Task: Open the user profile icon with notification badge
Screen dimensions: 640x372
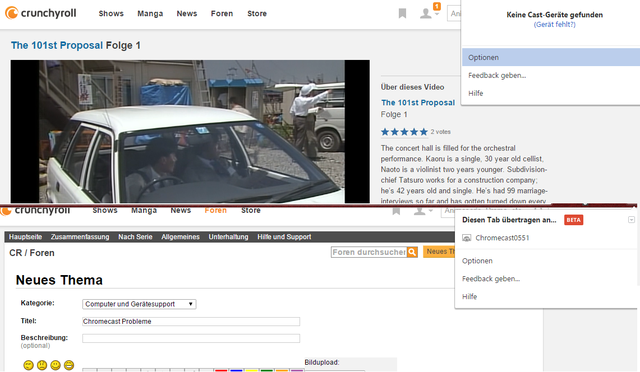Action: 430,12
